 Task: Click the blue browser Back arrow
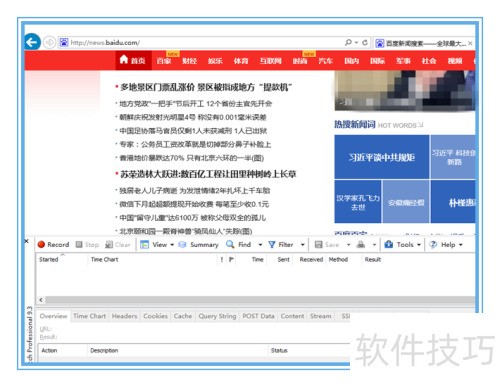click(x=32, y=42)
